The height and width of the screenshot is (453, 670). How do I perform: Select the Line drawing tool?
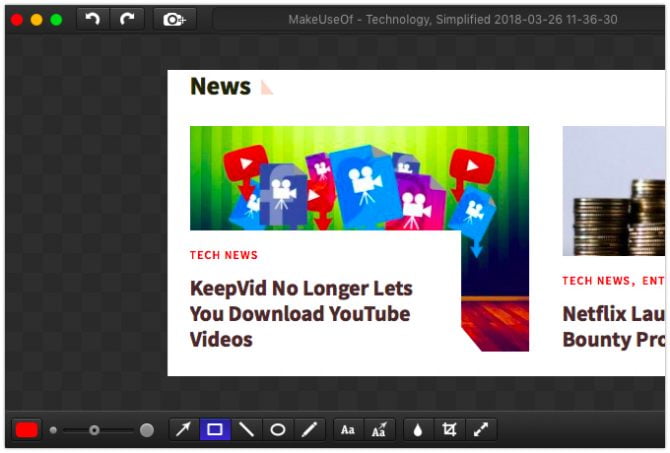[247, 429]
